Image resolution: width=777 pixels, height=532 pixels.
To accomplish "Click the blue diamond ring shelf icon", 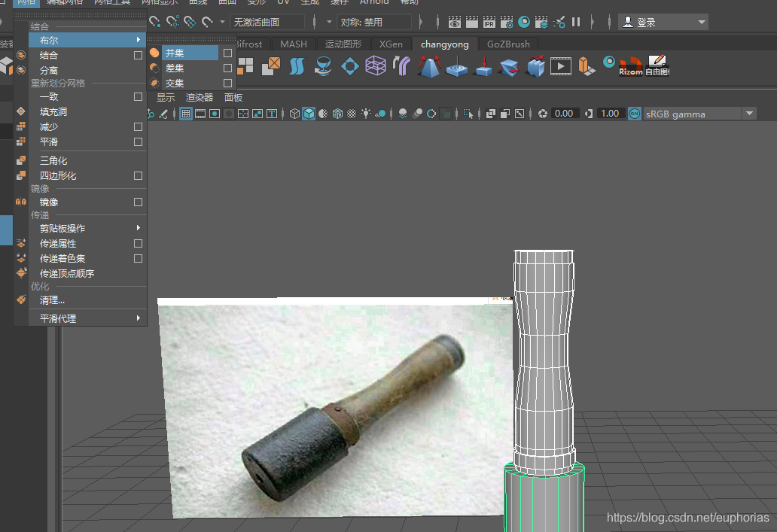I will 350,66.
